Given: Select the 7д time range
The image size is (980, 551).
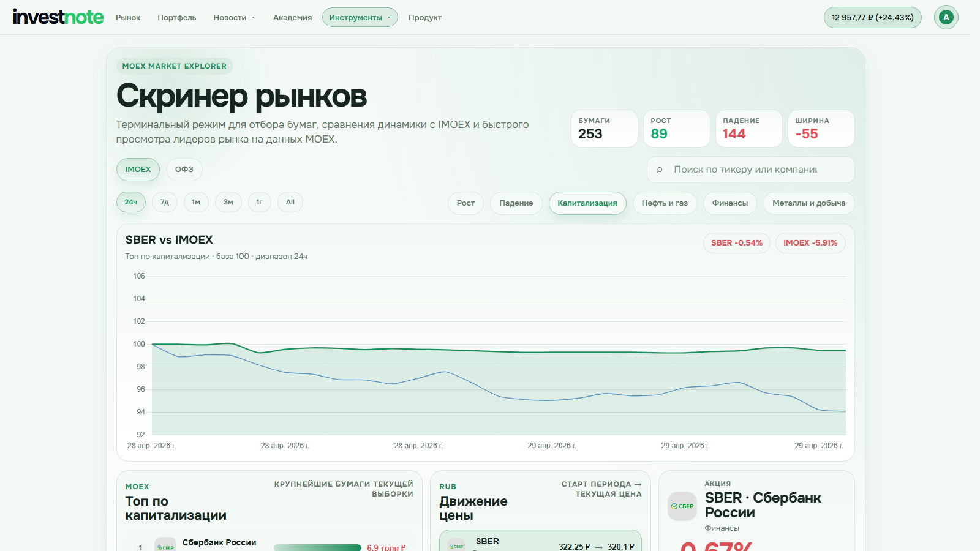Looking at the screenshot, I should pos(165,202).
